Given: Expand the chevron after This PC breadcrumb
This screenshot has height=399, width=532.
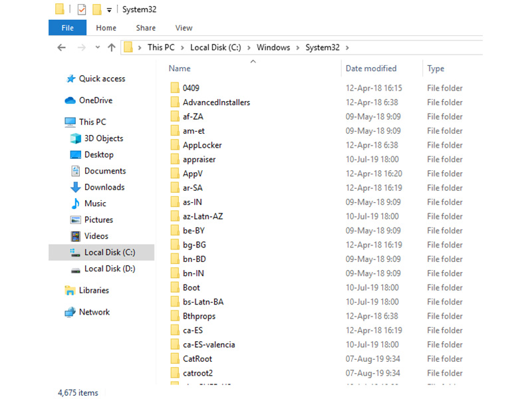Looking at the screenshot, I should point(182,48).
